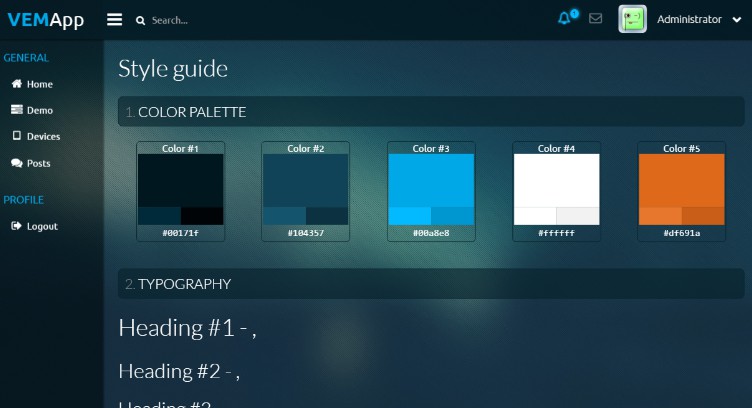Expand the Administrator dropdown chevron
This screenshot has height=408, width=752.
[737, 20]
